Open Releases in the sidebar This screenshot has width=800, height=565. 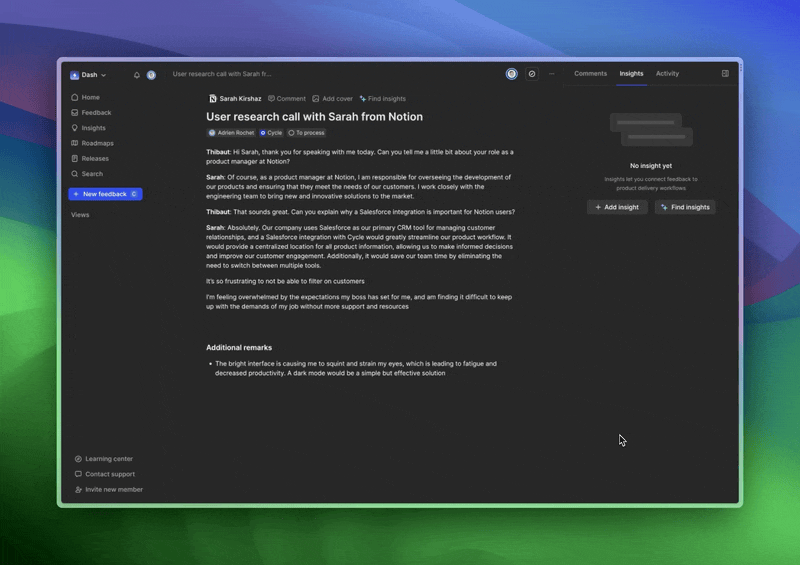[x=90, y=158]
